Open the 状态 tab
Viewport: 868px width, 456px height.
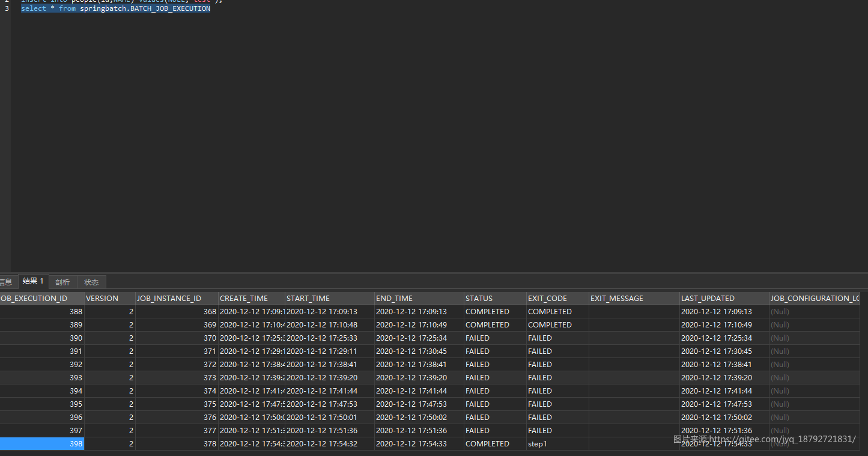[x=91, y=282]
